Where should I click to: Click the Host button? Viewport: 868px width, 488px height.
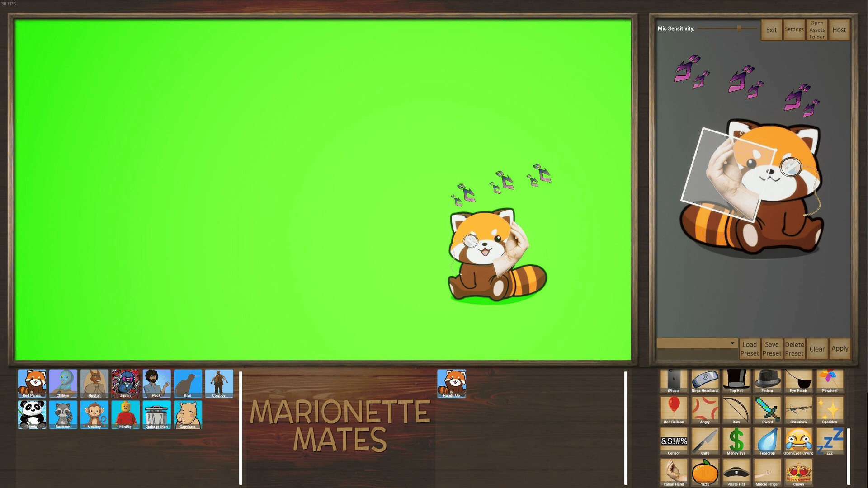839,30
